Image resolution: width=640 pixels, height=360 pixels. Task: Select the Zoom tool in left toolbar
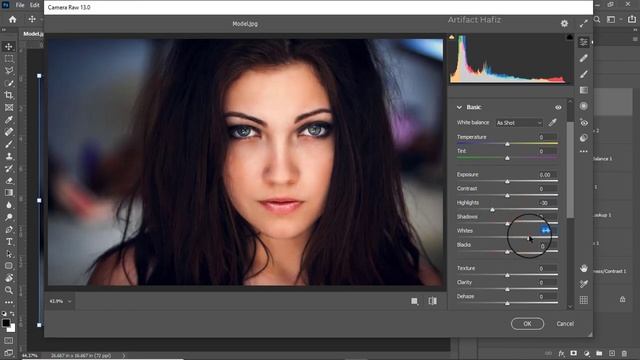pos(9,290)
